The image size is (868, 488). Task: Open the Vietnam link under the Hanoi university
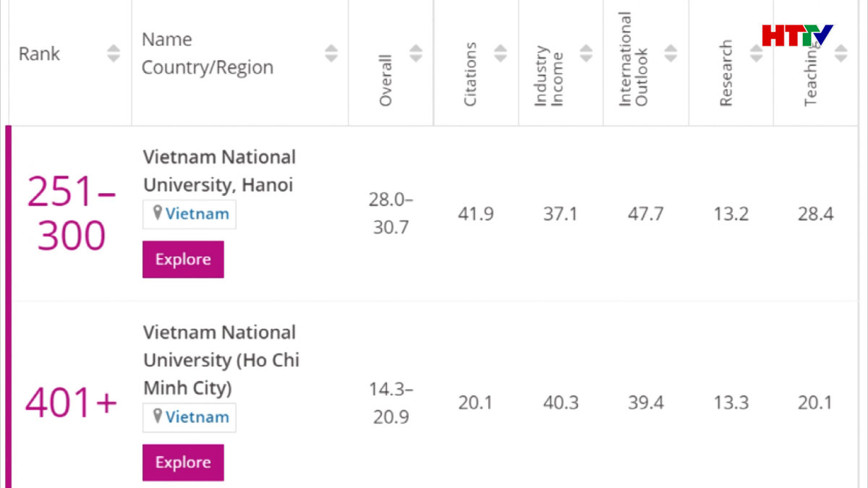tap(197, 214)
